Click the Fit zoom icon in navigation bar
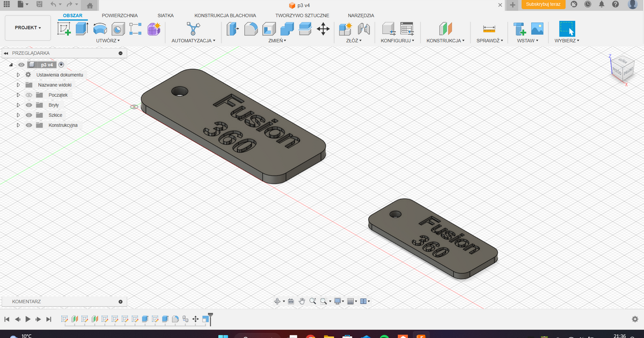 tap(323, 301)
